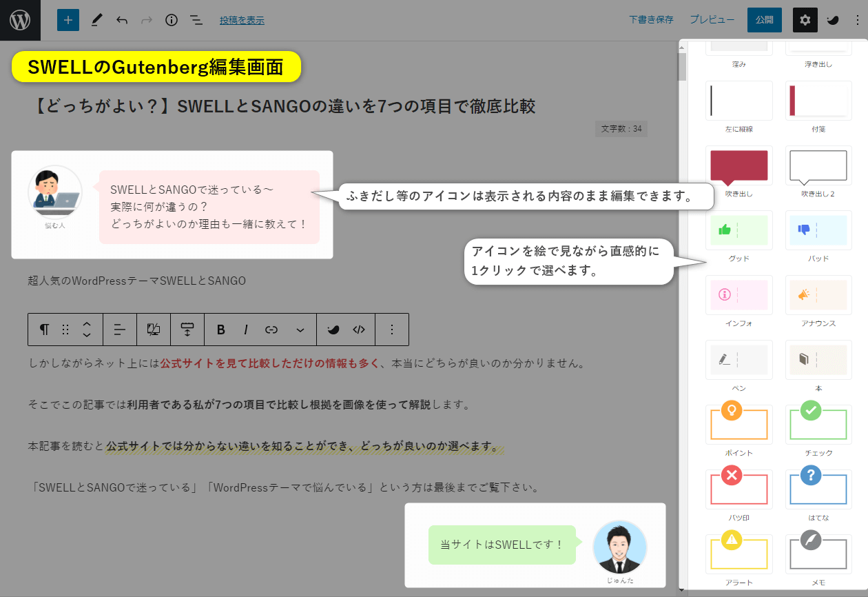Click the block drag handle icon
This screenshot has height=597, width=868.
point(65,330)
